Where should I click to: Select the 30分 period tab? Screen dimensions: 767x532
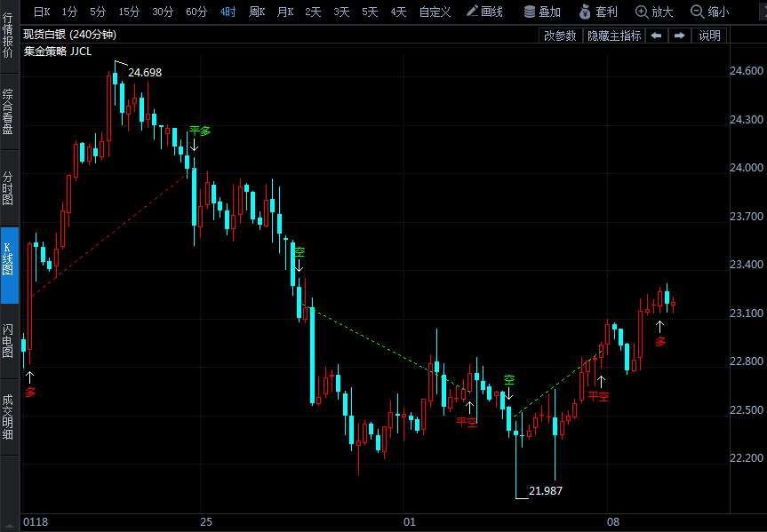point(163,12)
